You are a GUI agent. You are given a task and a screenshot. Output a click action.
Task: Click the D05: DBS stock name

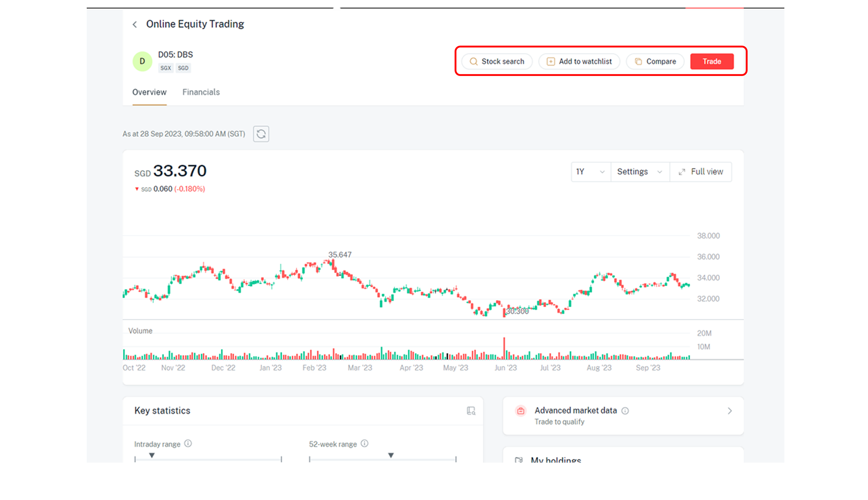176,55
